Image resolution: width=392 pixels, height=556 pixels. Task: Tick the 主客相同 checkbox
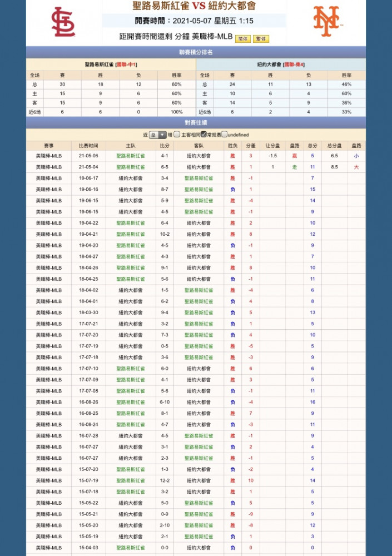pyautogui.click(x=177, y=135)
